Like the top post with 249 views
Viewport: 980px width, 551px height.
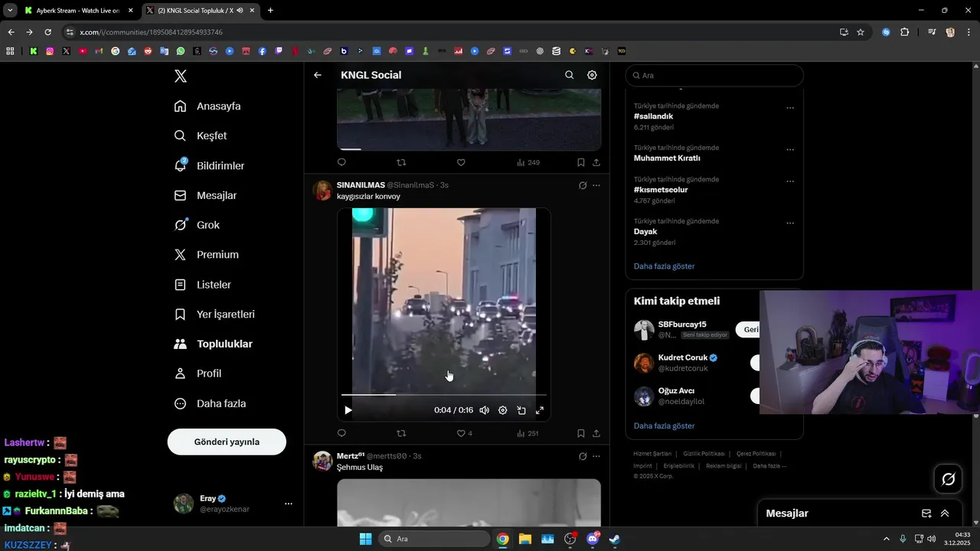pyautogui.click(x=461, y=162)
